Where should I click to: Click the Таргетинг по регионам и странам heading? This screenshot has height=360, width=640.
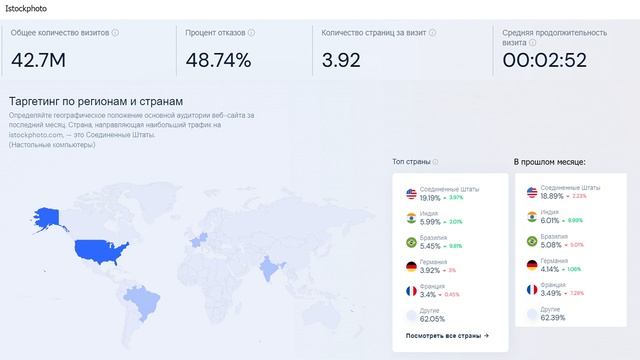pyautogui.click(x=96, y=101)
